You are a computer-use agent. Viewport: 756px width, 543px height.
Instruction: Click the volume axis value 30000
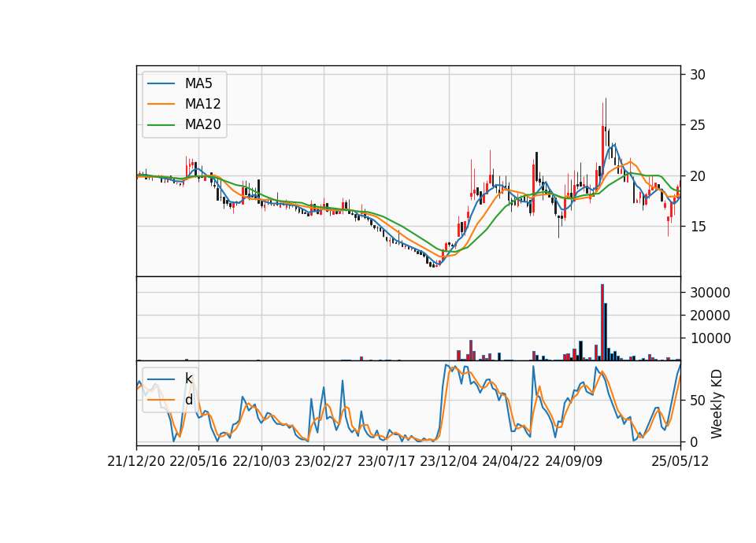pos(710,293)
